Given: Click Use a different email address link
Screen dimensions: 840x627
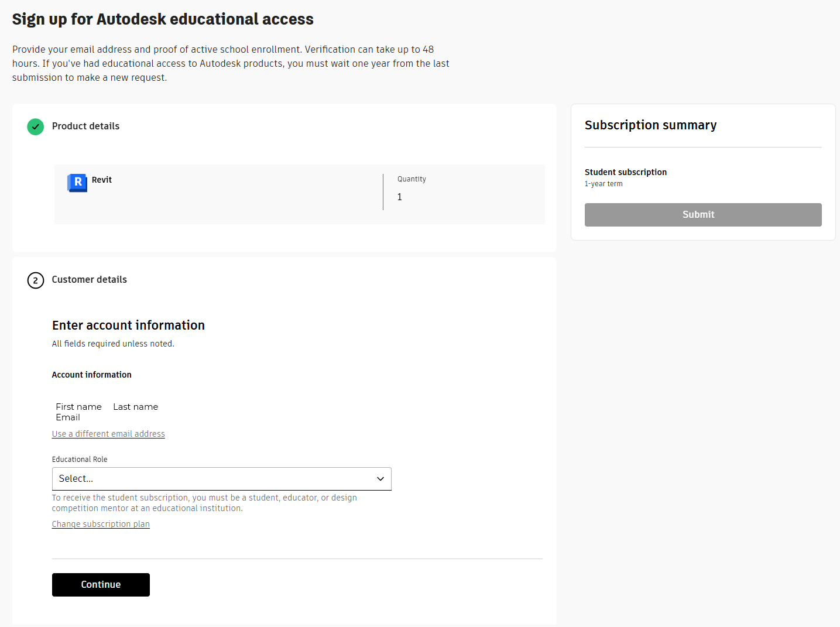Looking at the screenshot, I should (108, 434).
